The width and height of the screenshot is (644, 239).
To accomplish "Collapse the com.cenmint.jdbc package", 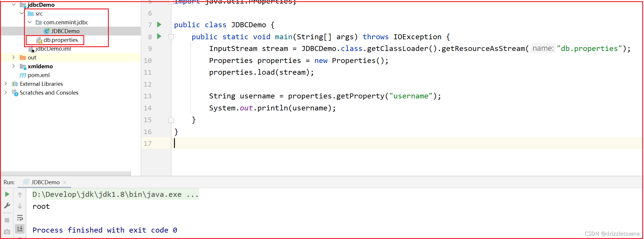I will [x=30, y=22].
